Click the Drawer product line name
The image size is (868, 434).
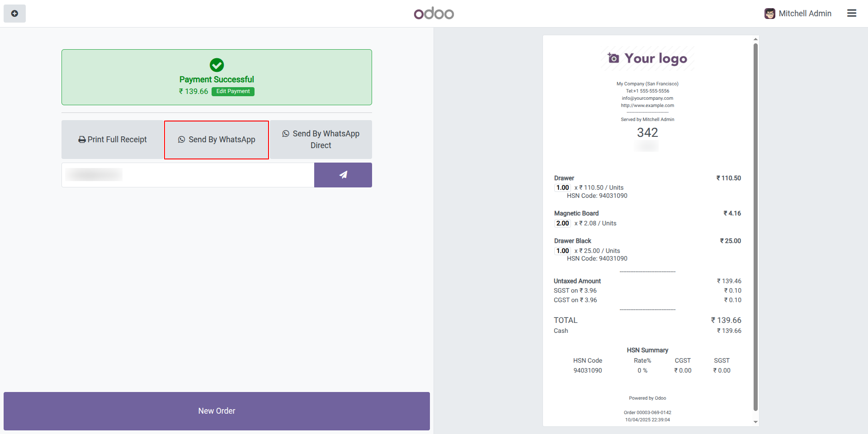point(564,178)
